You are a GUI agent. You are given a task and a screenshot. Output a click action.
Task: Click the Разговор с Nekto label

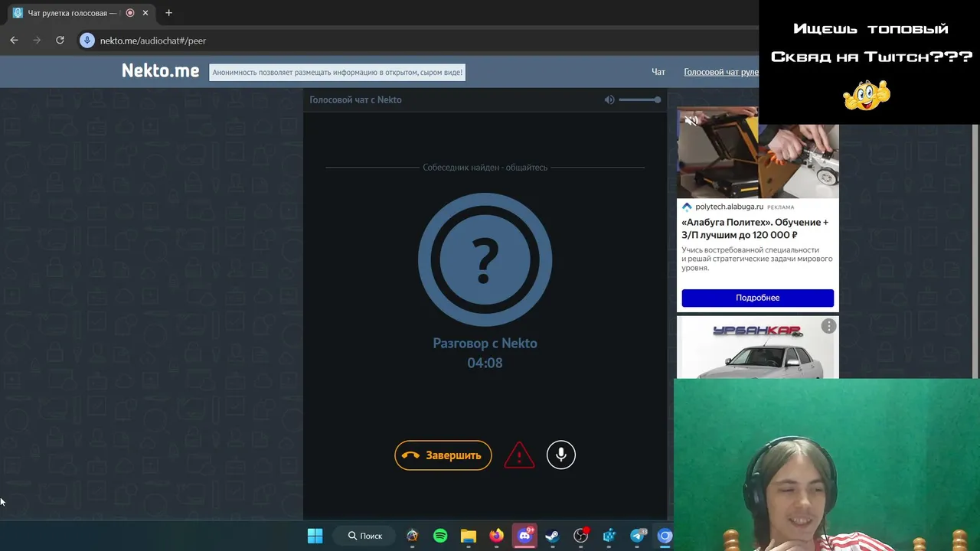(485, 344)
